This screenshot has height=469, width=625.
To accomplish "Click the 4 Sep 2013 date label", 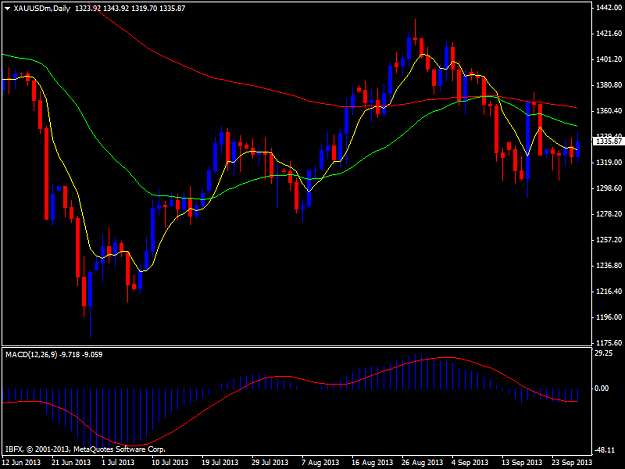I will coord(470,462).
